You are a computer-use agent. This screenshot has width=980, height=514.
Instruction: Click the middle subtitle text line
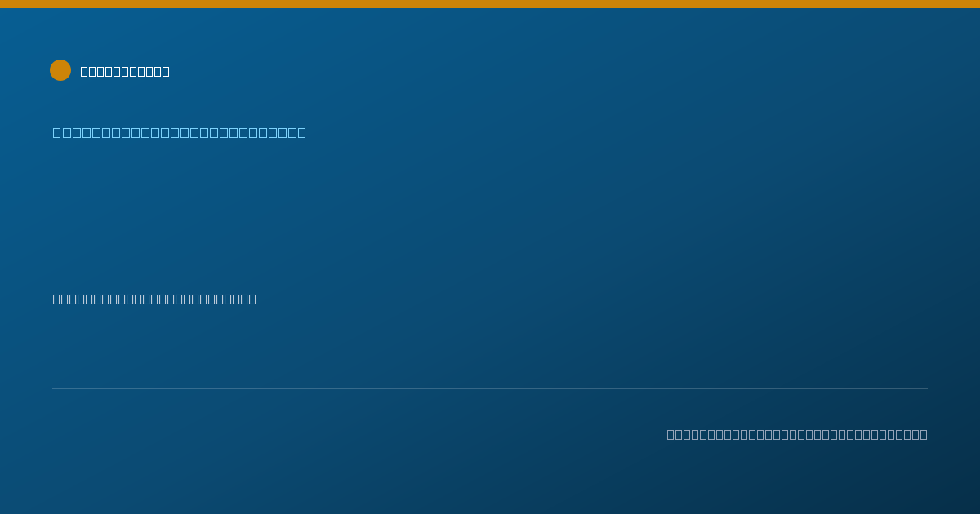tap(154, 299)
